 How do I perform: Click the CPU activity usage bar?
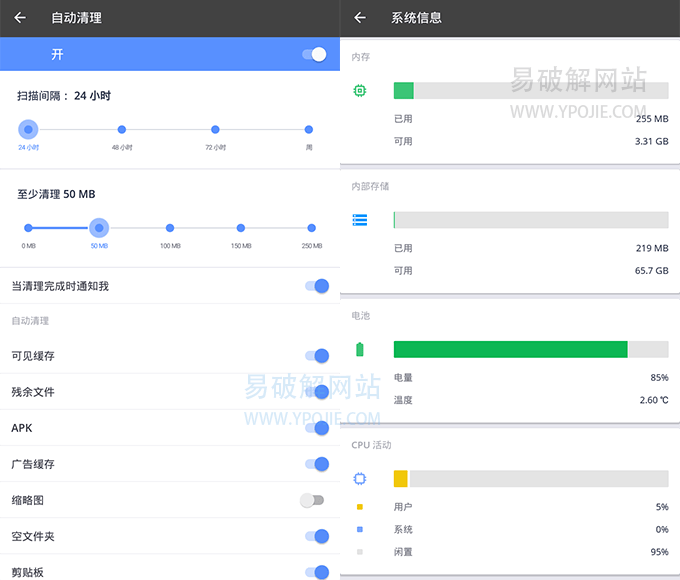(531, 478)
